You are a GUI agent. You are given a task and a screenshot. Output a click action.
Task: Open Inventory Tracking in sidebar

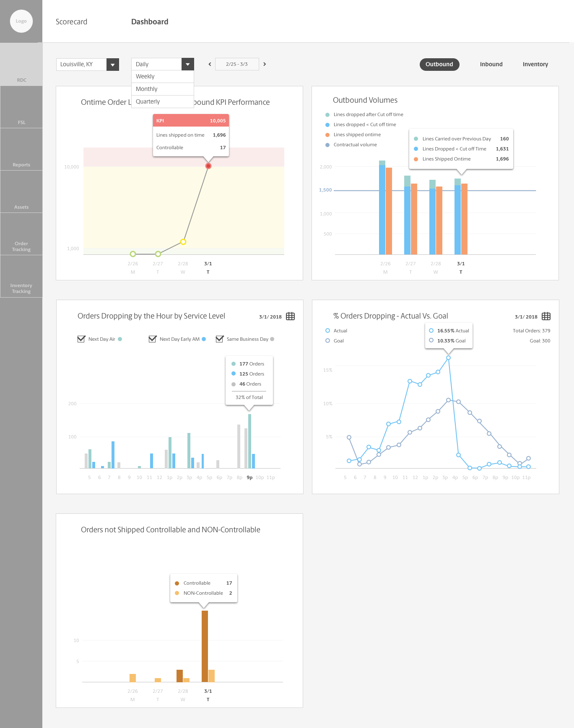point(21,277)
